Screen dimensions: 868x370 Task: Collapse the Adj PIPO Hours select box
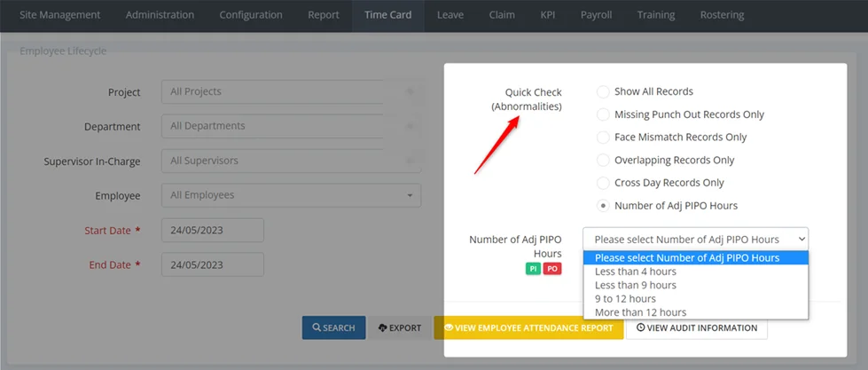[x=695, y=240]
